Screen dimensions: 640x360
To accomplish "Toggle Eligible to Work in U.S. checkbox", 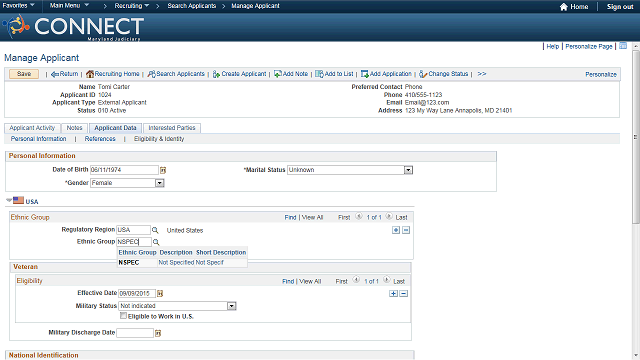I will (x=123, y=316).
